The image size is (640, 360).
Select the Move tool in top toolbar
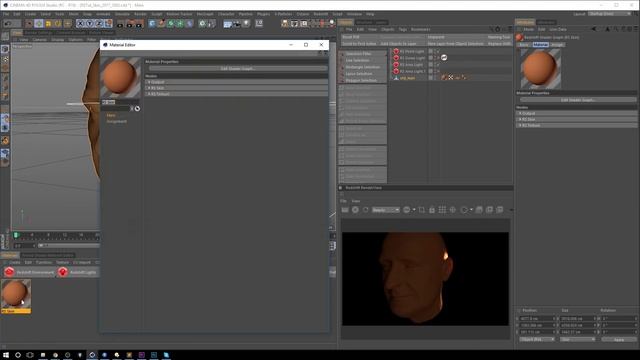pyautogui.click(x=39, y=24)
